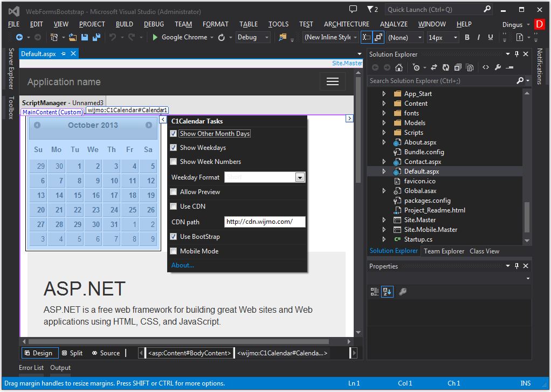Image resolution: width=551 pixels, height=392 pixels.
Task: Open the New Inline Style dropdown
Action: (x=330, y=37)
